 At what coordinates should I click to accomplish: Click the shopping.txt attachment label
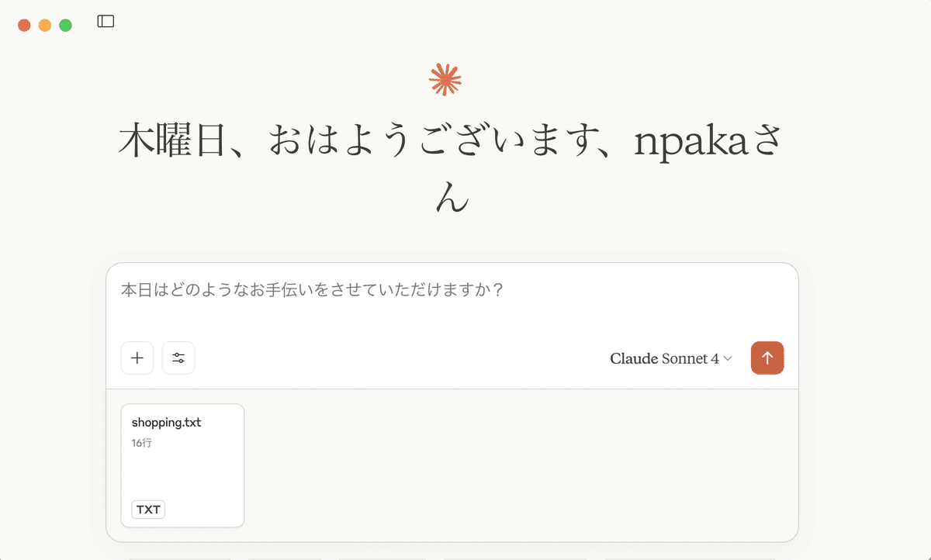coord(165,422)
